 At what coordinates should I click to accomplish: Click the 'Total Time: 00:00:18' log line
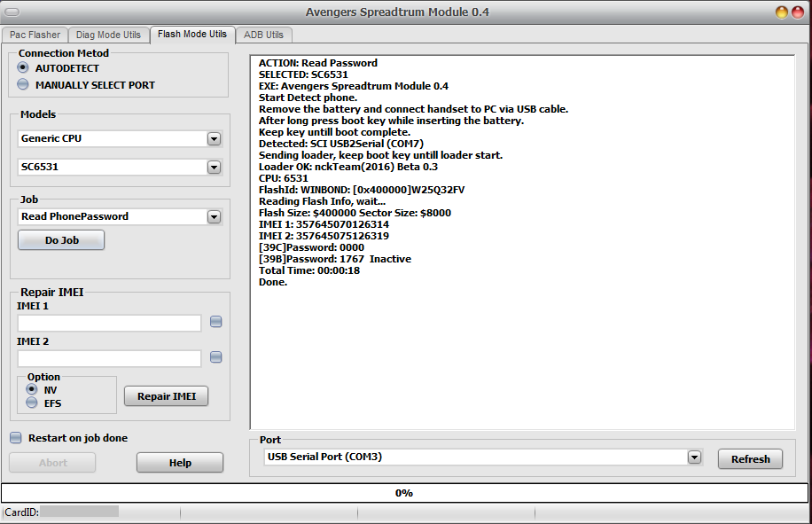coord(309,270)
